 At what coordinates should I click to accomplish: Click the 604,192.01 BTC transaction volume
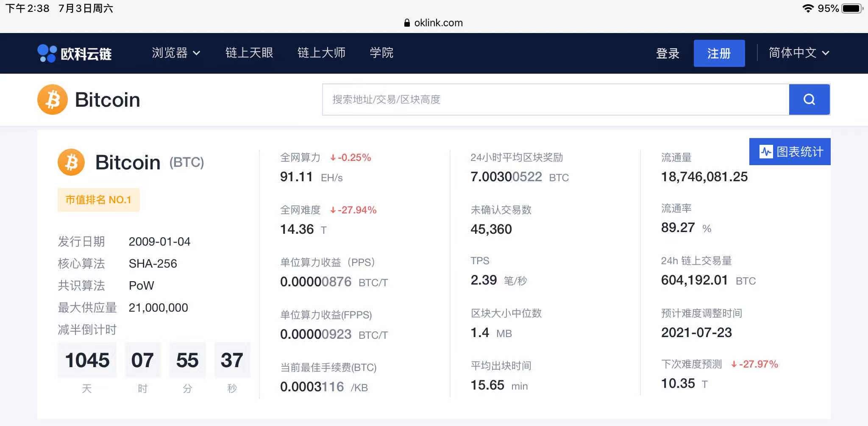[709, 280]
